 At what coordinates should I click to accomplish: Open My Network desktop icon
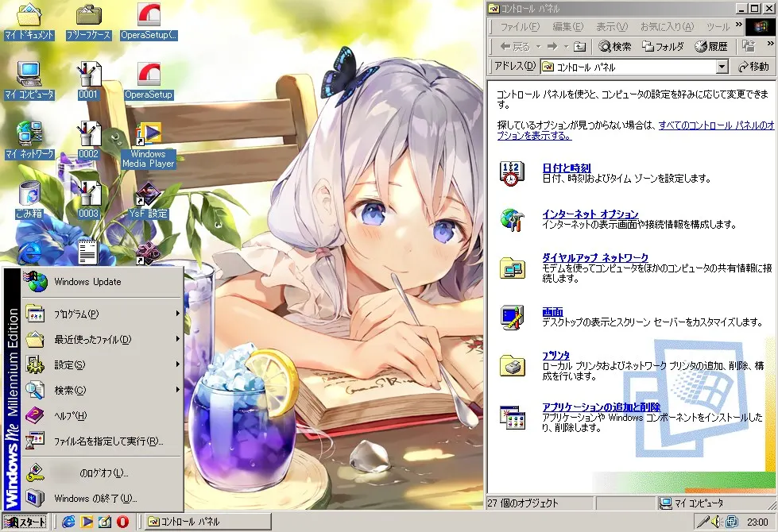pos(29,141)
